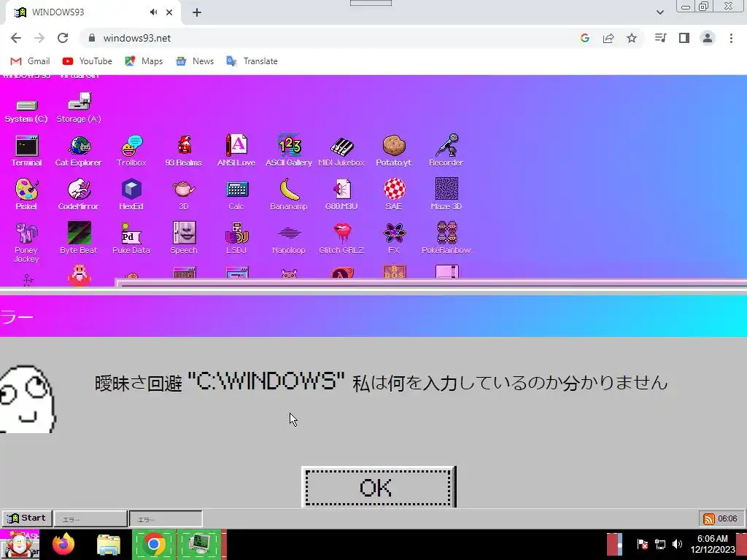Open the Maps bookmark
The width and height of the screenshot is (747, 560).
click(144, 61)
